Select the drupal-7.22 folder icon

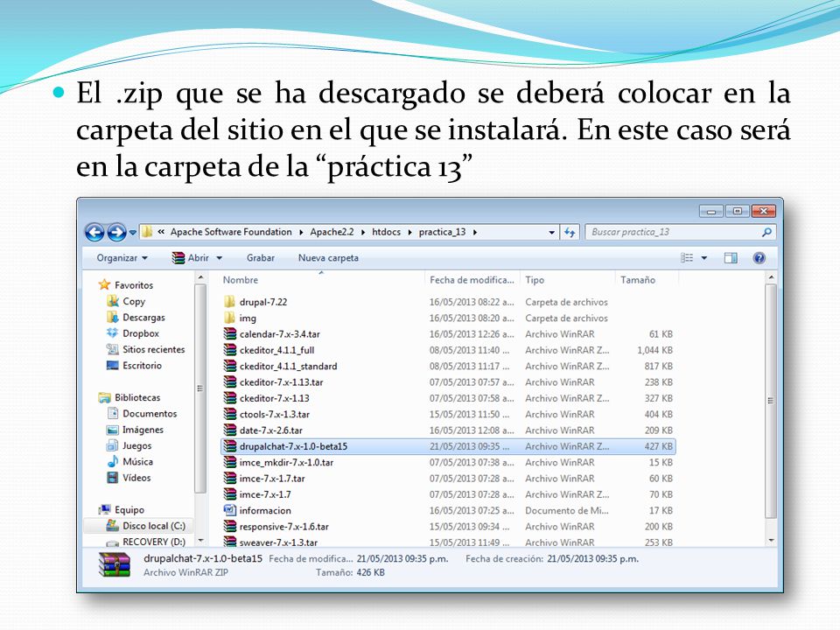click(x=229, y=302)
